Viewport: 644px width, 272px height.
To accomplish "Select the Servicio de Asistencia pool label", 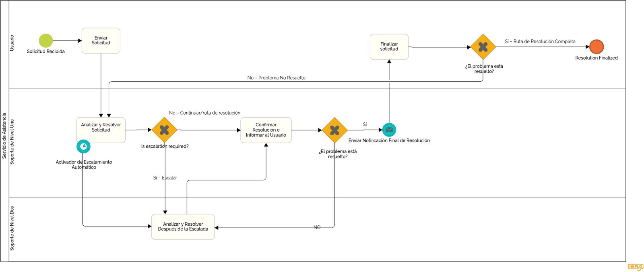I will point(4,136).
